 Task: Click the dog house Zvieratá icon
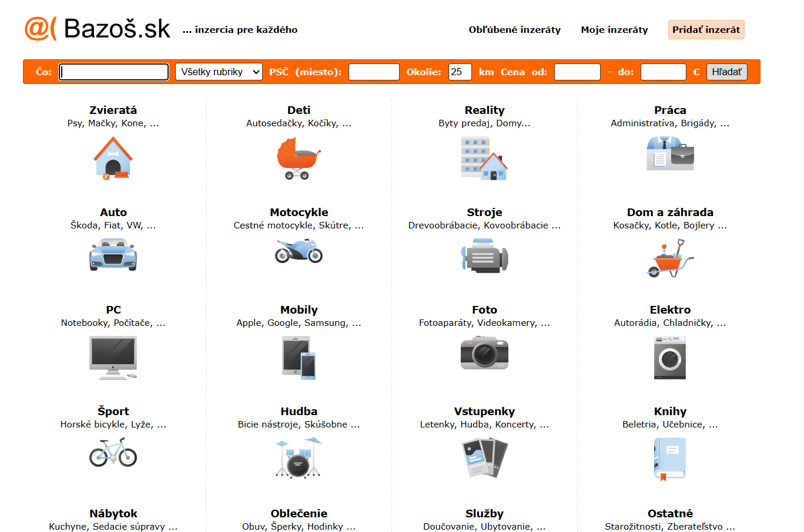(x=113, y=158)
